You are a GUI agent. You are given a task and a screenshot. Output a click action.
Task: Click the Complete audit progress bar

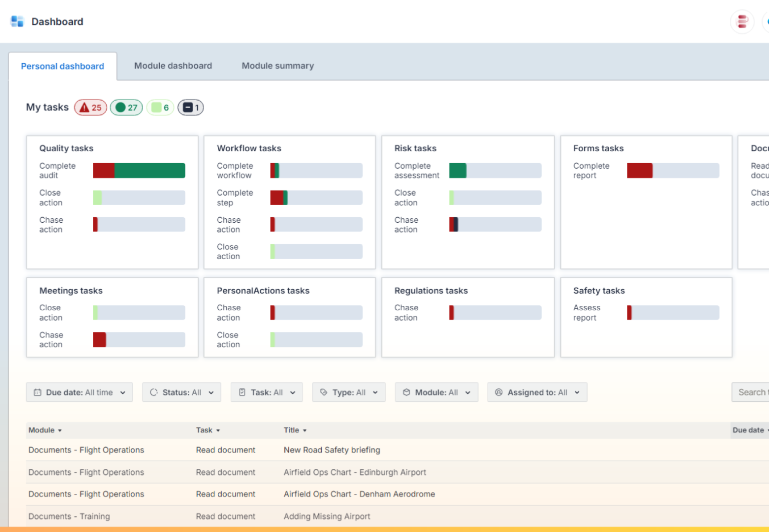(x=139, y=170)
